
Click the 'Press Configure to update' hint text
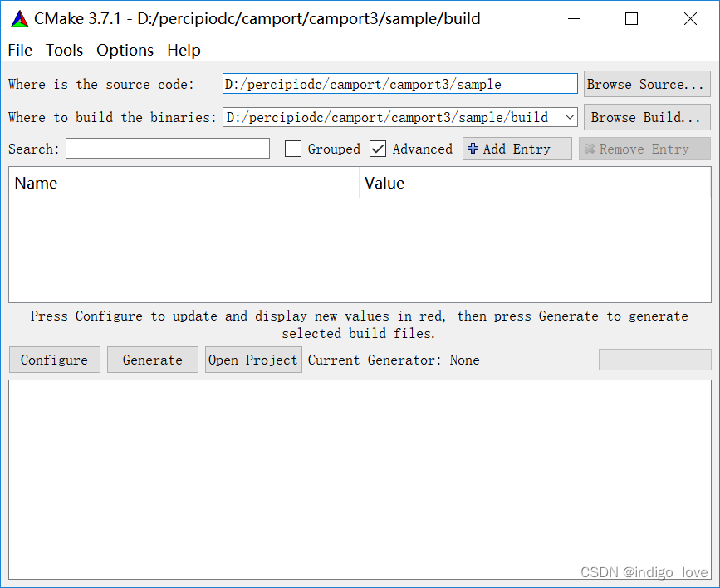click(359, 325)
